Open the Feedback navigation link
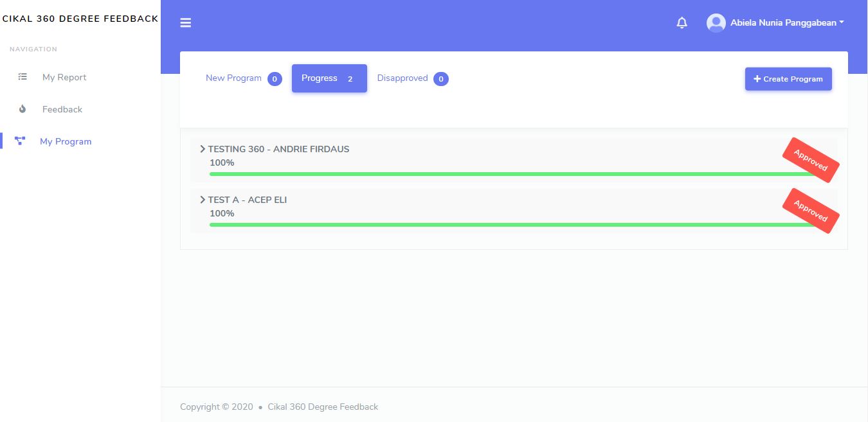Image resolution: width=868 pixels, height=422 pixels. tap(62, 109)
